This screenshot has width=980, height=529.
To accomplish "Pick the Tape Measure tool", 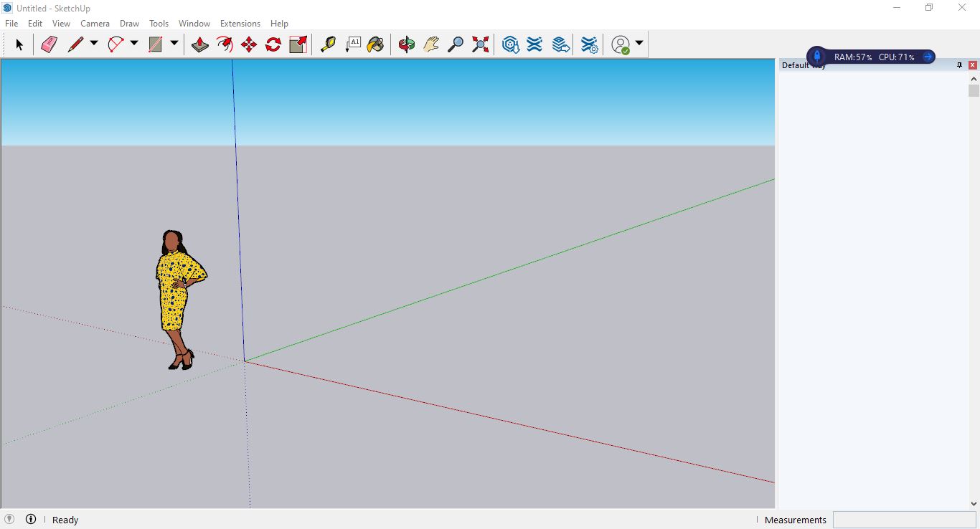I will (x=328, y=44).
